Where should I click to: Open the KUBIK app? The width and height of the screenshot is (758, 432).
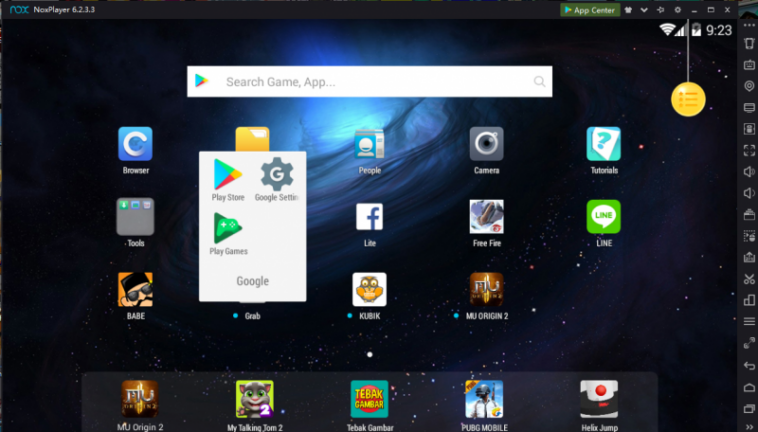[x=369, y=289]
